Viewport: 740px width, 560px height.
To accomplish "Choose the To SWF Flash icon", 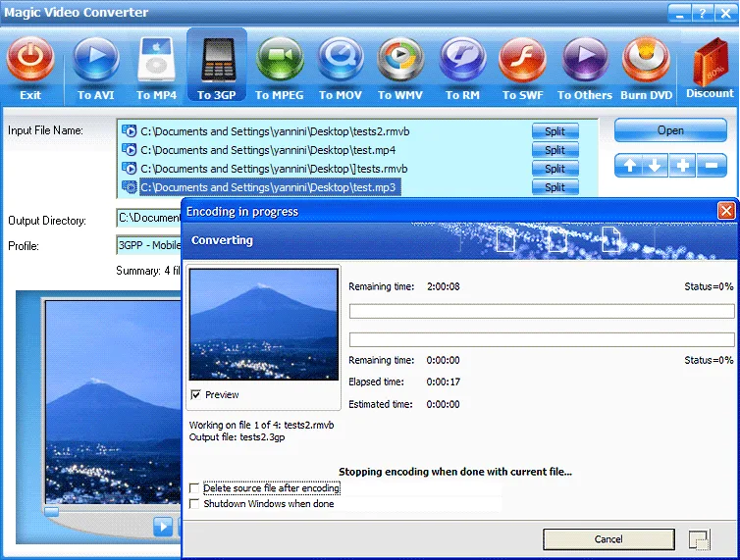I will (x=522, y=60).
